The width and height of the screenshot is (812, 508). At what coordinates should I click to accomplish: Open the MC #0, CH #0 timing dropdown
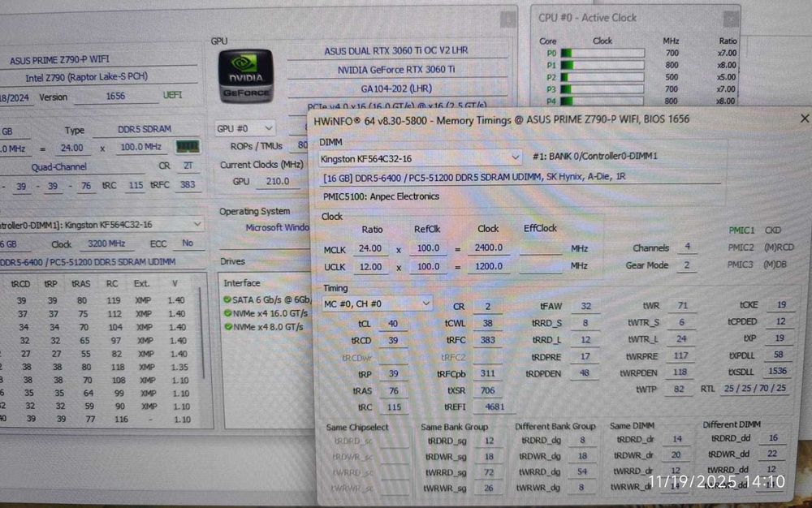pos(377,304)
